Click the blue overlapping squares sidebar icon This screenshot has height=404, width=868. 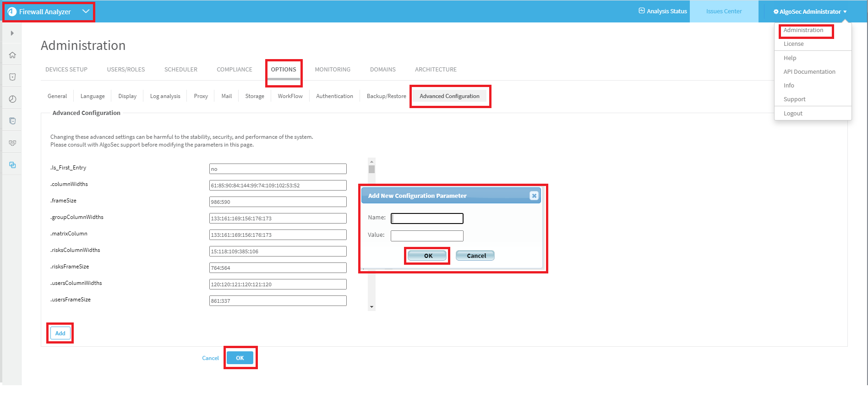pos(12,165)
